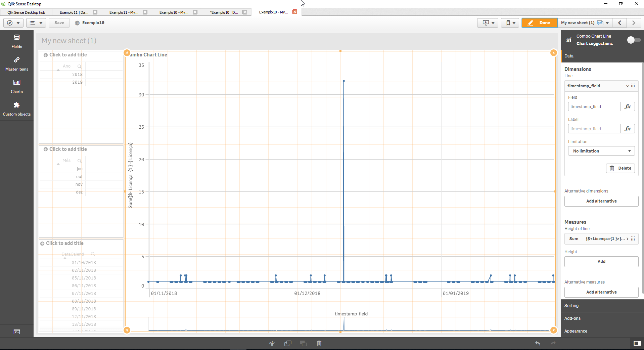Open navigation compass menu
The width and height of the screenshot is (644, 350).
click(x=13, y=23)
